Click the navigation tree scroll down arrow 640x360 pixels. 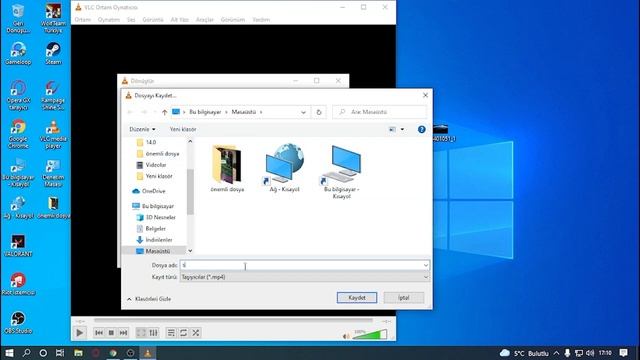(x=190, y=251)
